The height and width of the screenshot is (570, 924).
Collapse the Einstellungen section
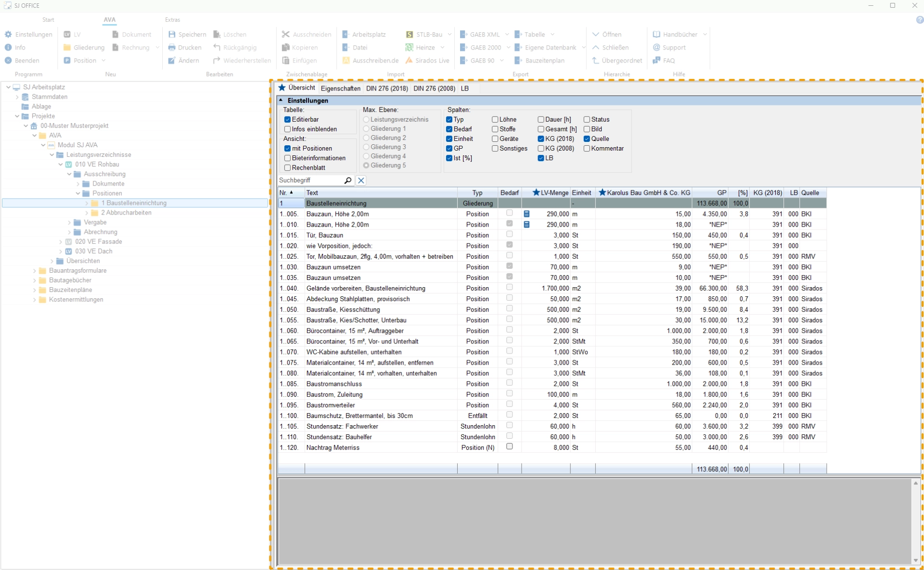click(x=281, y=101)
